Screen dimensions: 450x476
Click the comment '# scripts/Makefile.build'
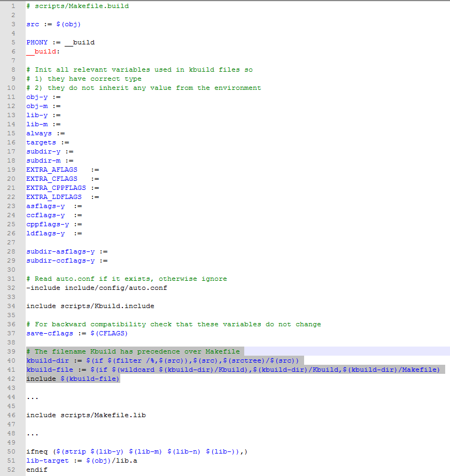(x=77, y=6)
